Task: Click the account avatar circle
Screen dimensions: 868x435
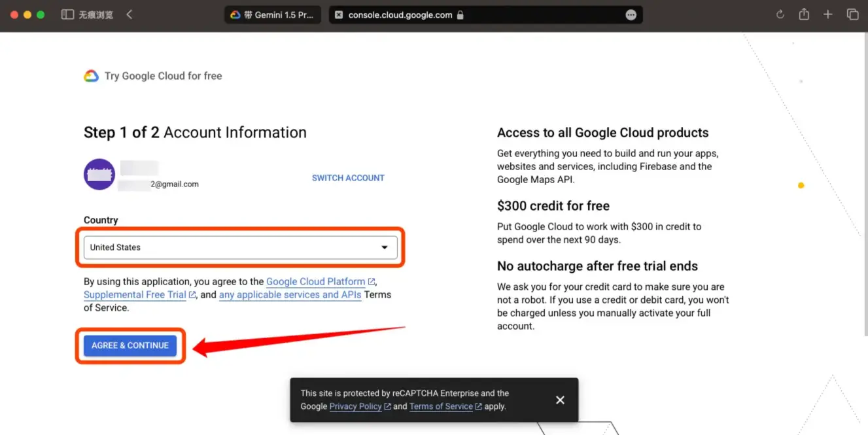Action: pos(99,175)
